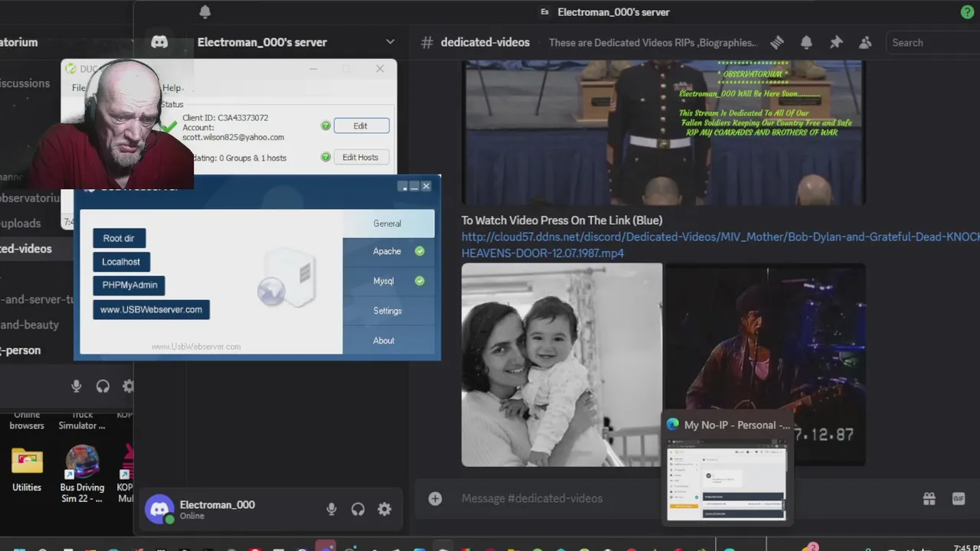Click the To Watch Video Press On The Link text
The width and height of the screenshot is (980, 551).
pyautogui.click(x=562, y=220)
